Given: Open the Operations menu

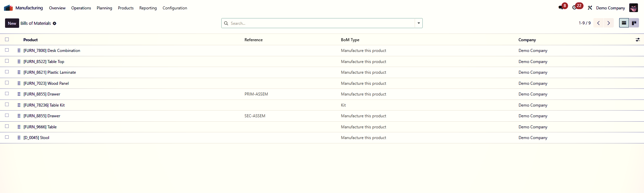Looking at the screenshot, I should click(81, 8).
